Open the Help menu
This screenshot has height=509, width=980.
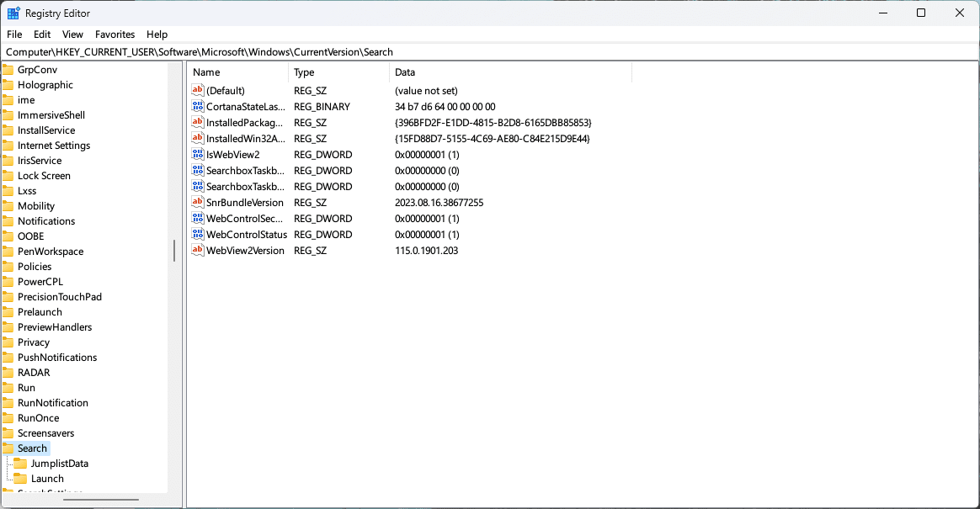point(157,34)
